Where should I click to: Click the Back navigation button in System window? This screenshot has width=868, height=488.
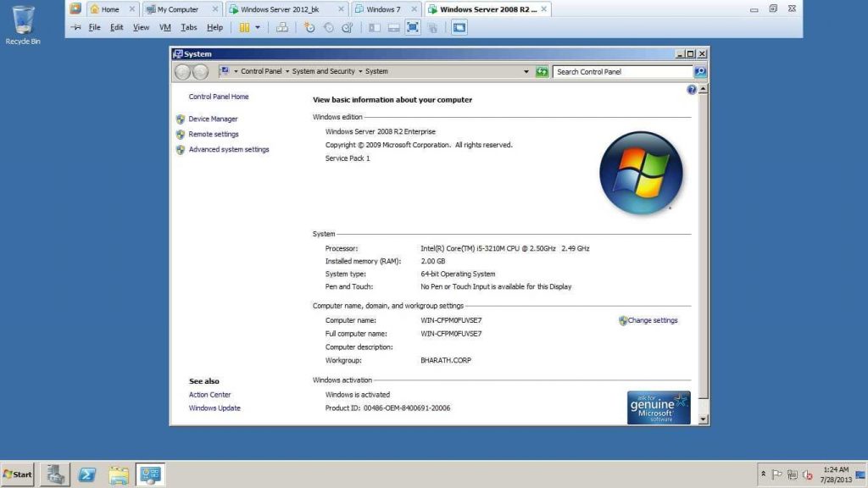(x=182, y=71)
